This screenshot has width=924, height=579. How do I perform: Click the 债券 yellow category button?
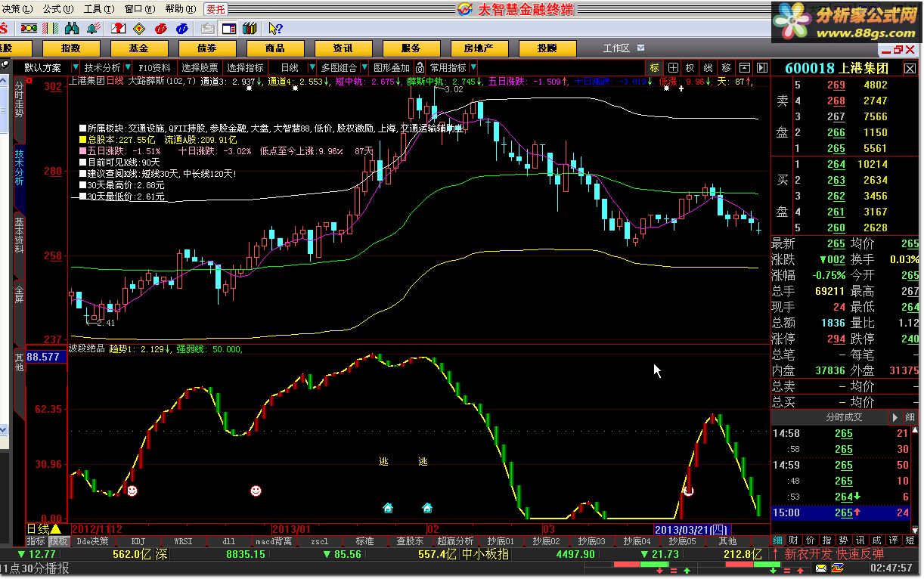tap(206, 48)
